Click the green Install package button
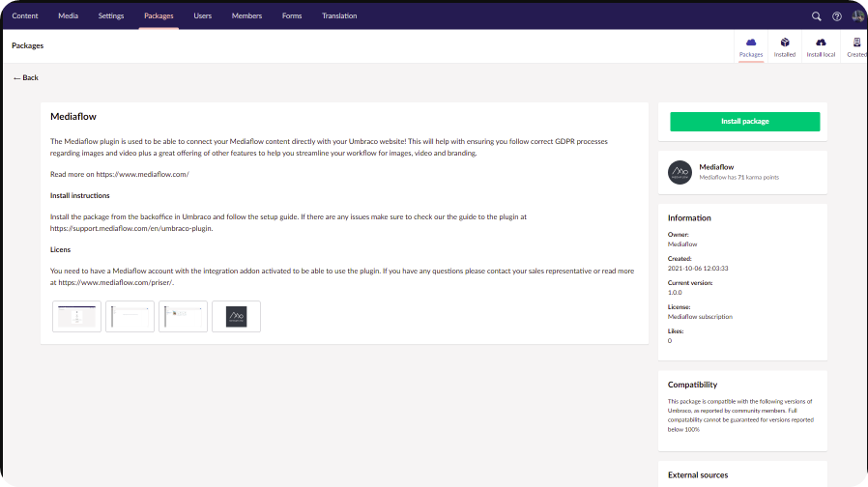Image resolution: width=868 pixels, height=487 pixels. coord(744,121)
